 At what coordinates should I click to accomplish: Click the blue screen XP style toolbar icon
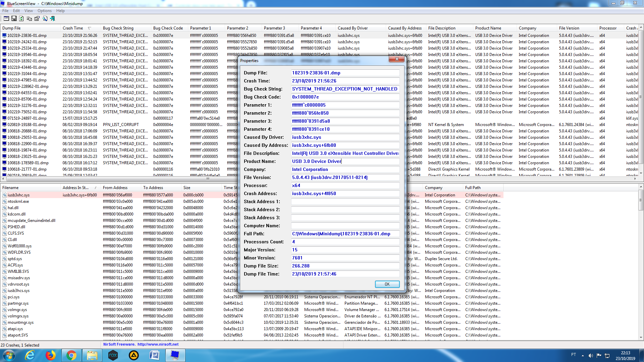coord(6,18)
